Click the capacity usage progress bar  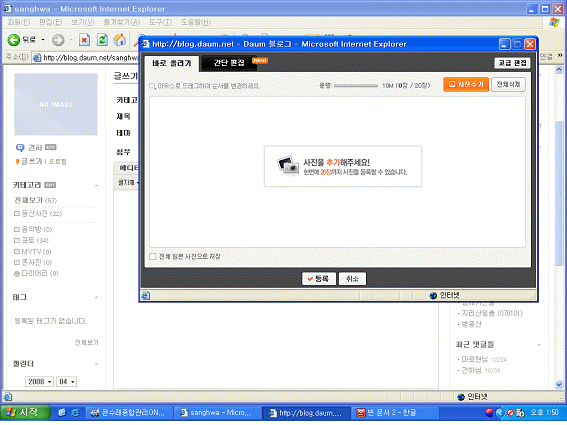(356, 86)
